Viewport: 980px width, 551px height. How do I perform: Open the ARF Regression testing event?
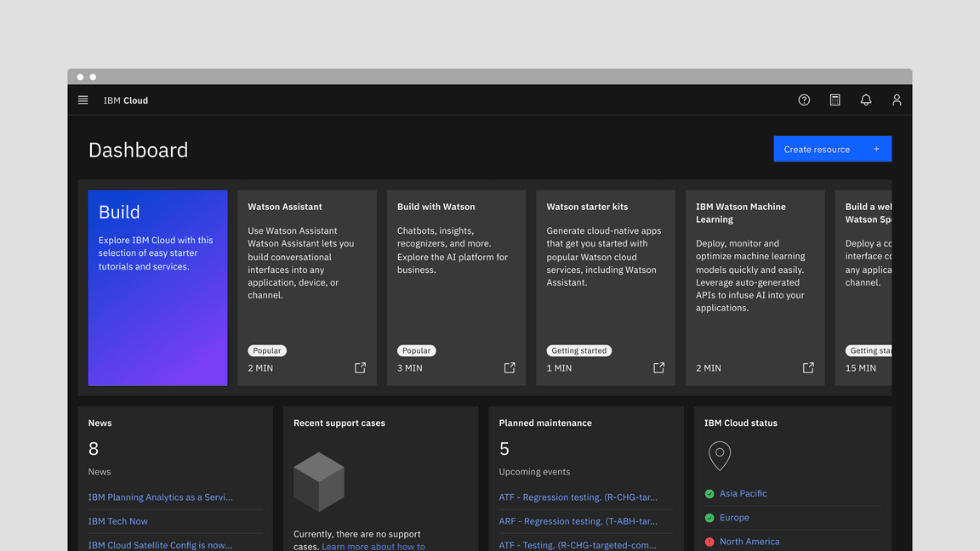(x=578, y=521)
